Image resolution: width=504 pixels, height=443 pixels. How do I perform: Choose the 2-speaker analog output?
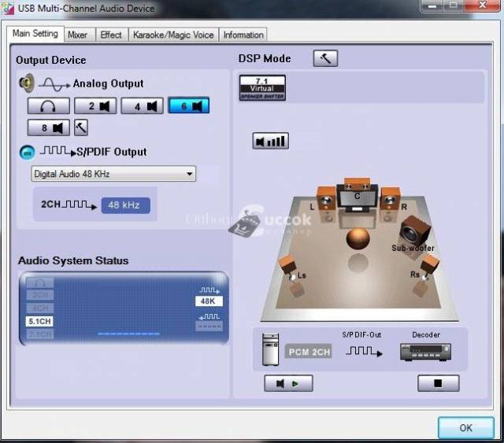(x=98, y=105)
